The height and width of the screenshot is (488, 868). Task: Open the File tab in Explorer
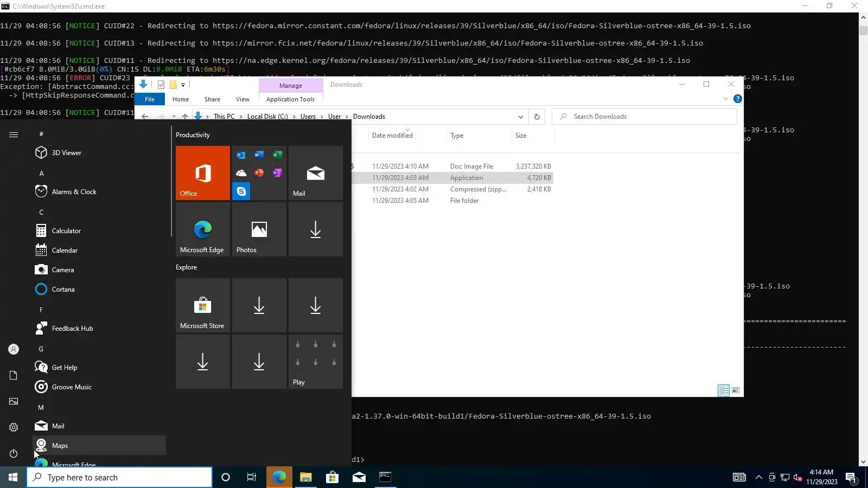coord(150,99)
